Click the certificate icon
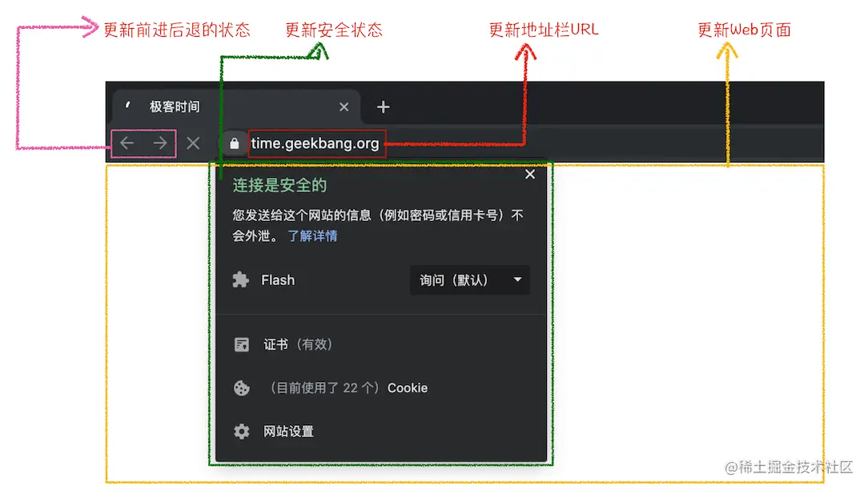Viewport: 868px width, 490px height. [x=241, y=344]
